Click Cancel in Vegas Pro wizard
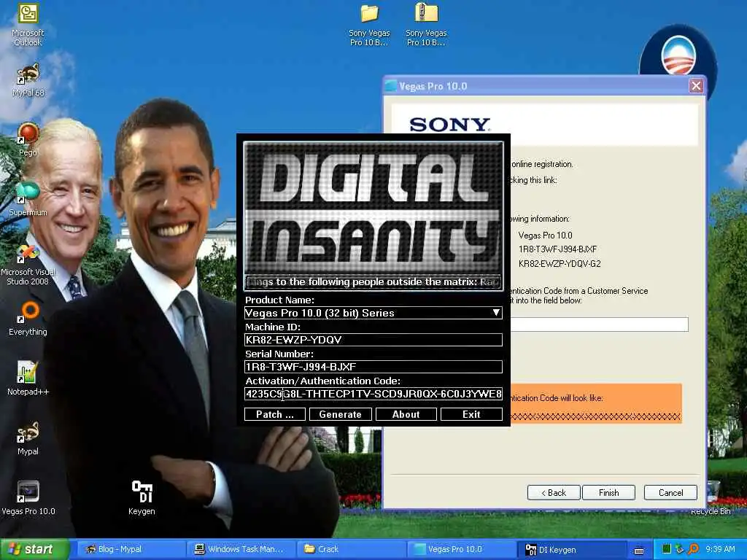This screenshot has width=747, height=560. (670, 493)
